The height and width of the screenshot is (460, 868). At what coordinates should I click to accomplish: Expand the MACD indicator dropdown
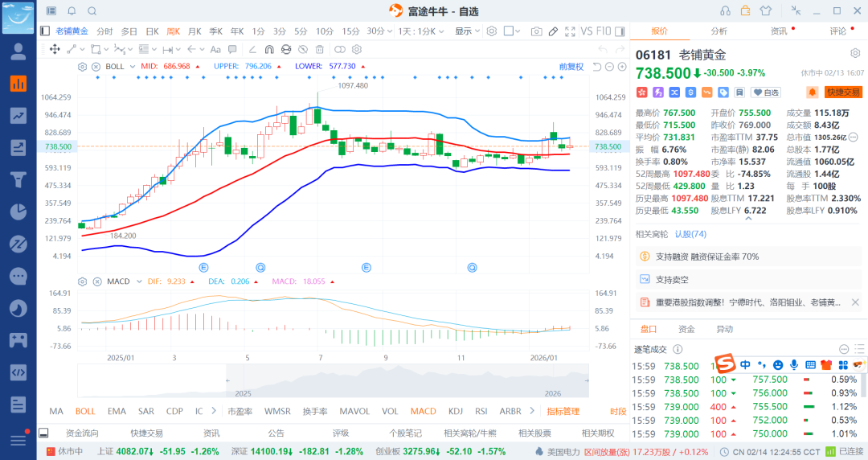[139, 281]
